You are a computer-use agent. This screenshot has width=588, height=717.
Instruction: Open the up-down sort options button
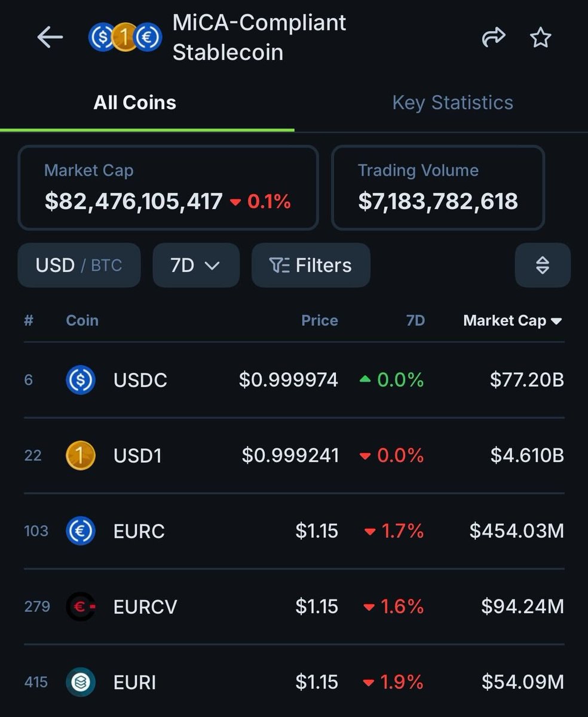tap(542, 265)
